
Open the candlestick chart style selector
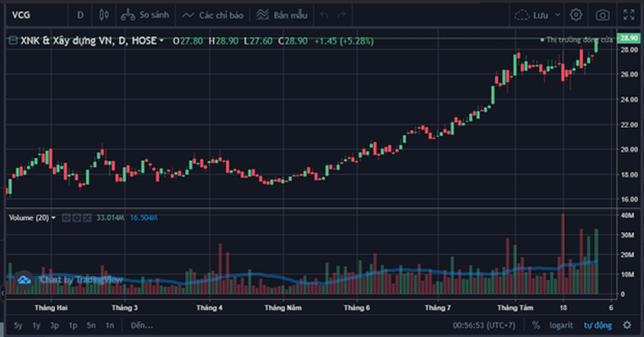104,15
